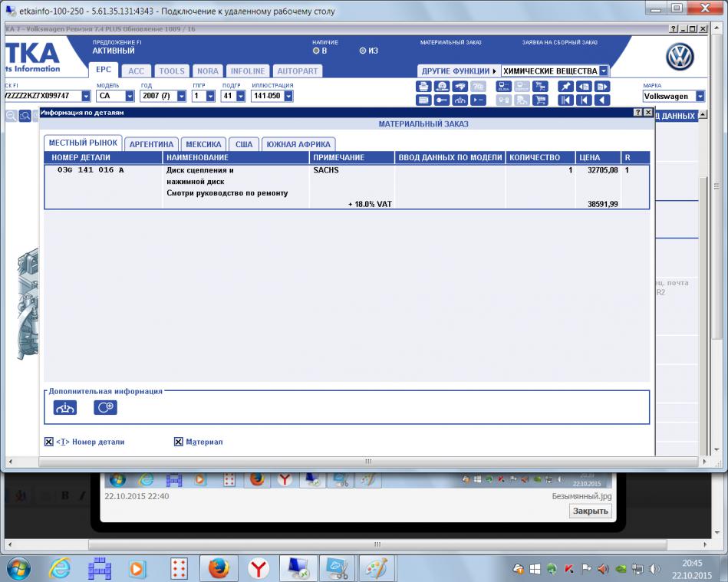The height and width of the screenshot is (582, 728).
Task: Select the Местный рынок tab
Action: click(83, 143)
